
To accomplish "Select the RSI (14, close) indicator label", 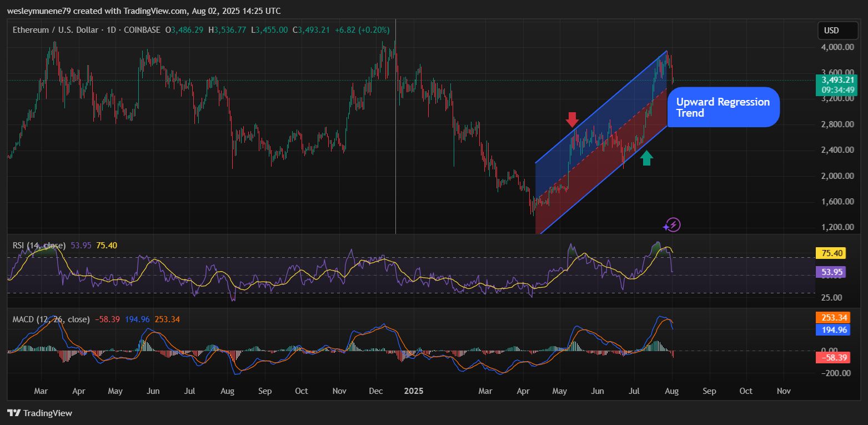I will (x=39, y=245).
